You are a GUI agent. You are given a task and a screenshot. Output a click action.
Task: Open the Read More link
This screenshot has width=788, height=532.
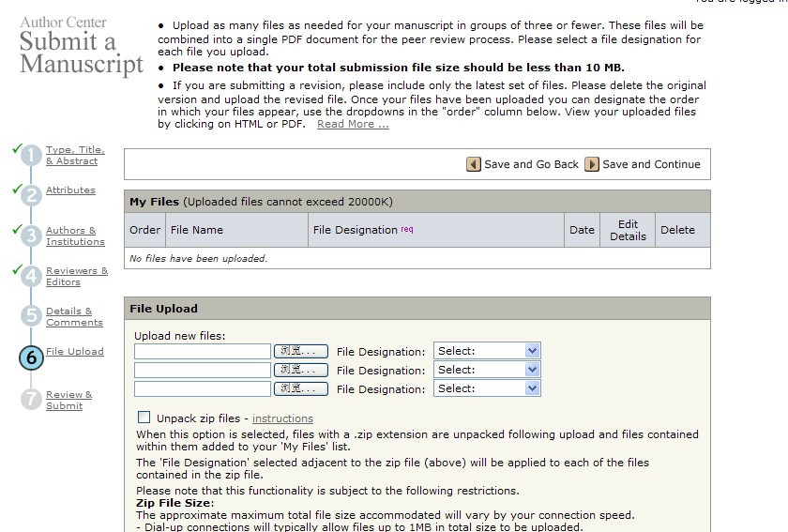click(x=353, y=124)
